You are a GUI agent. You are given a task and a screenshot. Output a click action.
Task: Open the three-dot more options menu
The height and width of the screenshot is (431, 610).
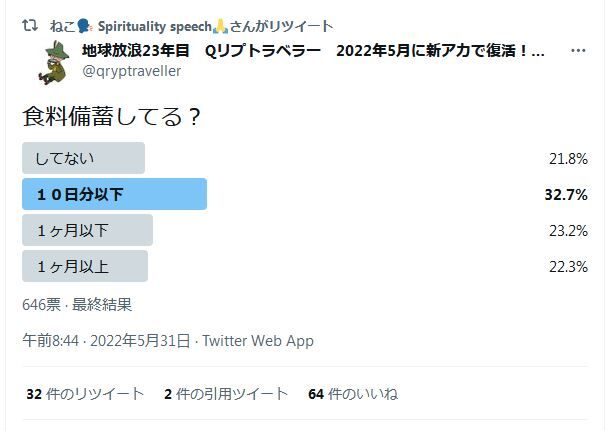point(578,51)
